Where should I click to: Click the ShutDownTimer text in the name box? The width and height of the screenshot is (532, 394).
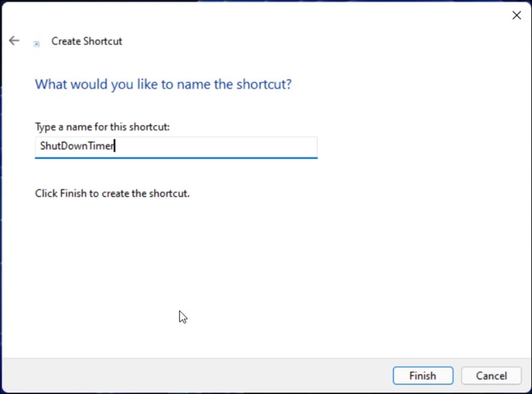77,146
